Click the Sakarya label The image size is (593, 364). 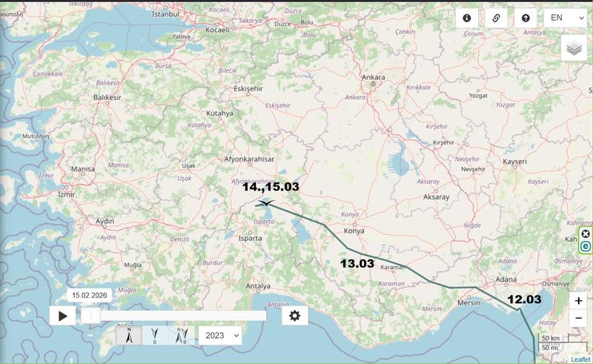pyautogui.click(x=250, y=21)
